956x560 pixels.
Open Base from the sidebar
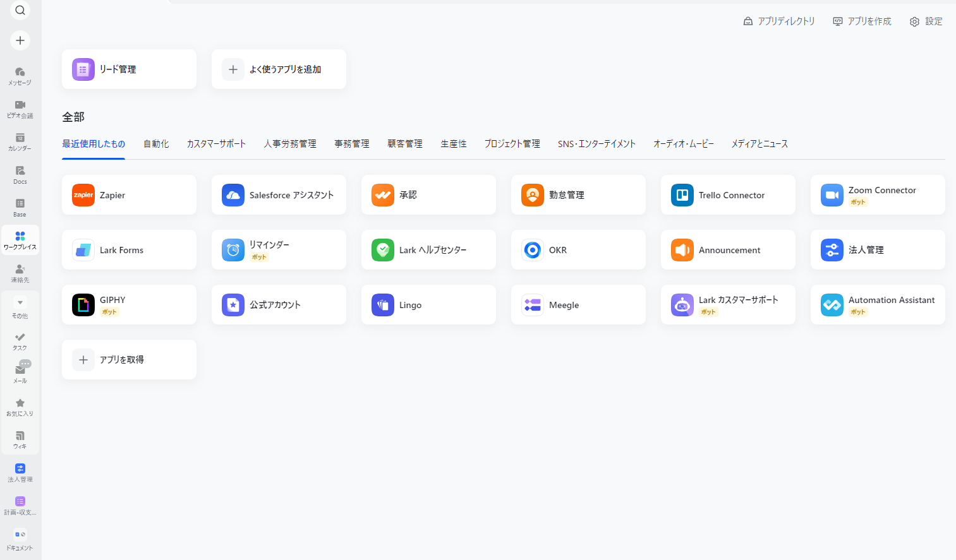(20, 207)
